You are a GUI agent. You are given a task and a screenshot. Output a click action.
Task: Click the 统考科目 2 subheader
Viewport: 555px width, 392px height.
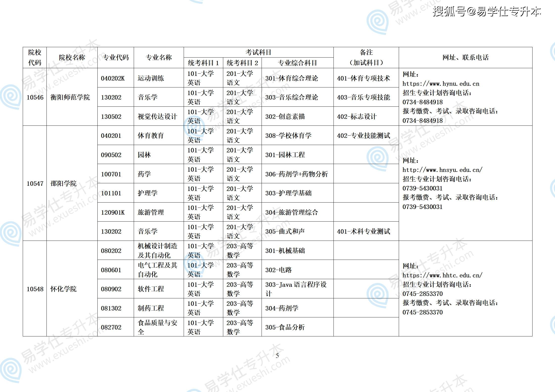point(242,63)
